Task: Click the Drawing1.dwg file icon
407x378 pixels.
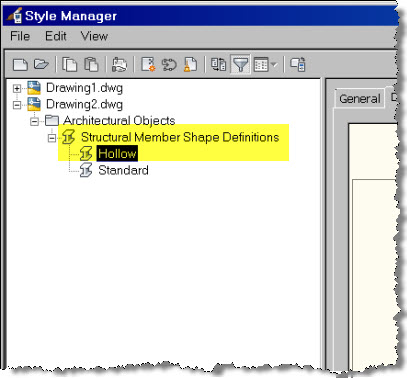Action: click(34, 88)
